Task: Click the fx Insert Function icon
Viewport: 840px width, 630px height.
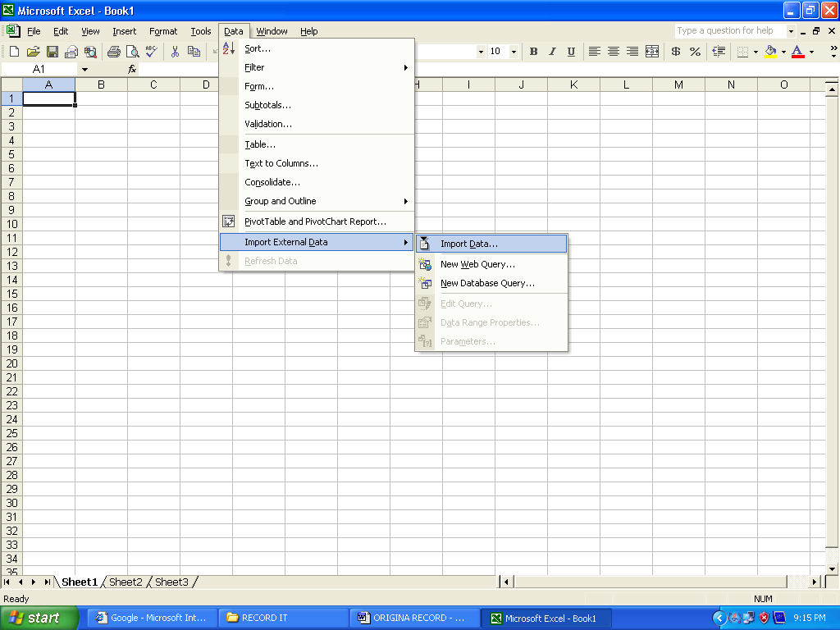Action: point(132,69)
